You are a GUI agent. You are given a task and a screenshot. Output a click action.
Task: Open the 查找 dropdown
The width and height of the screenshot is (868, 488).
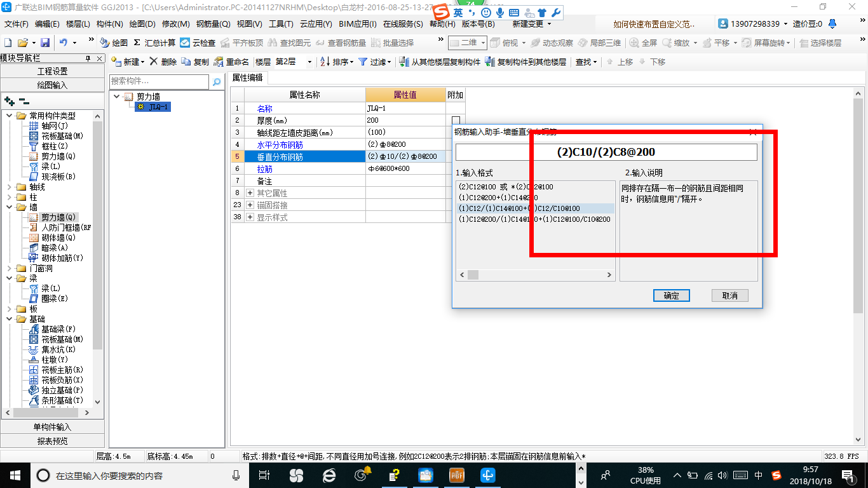pyautogui.click(x=586, y=62)
